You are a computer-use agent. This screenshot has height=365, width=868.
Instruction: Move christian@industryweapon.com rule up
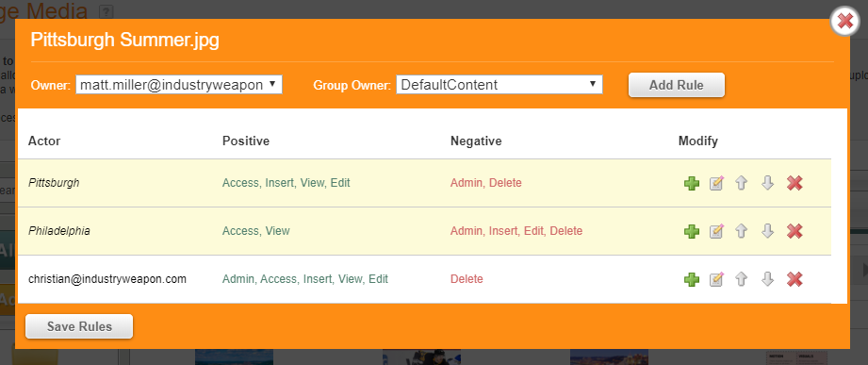coord(741,279)
